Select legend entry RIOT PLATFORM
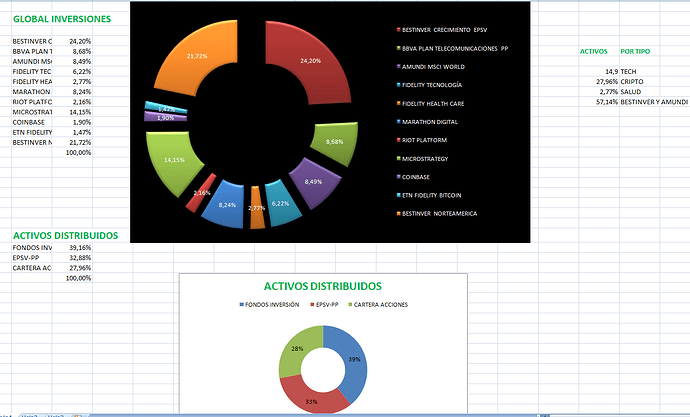The image size is (690, 417). [422, 140]
